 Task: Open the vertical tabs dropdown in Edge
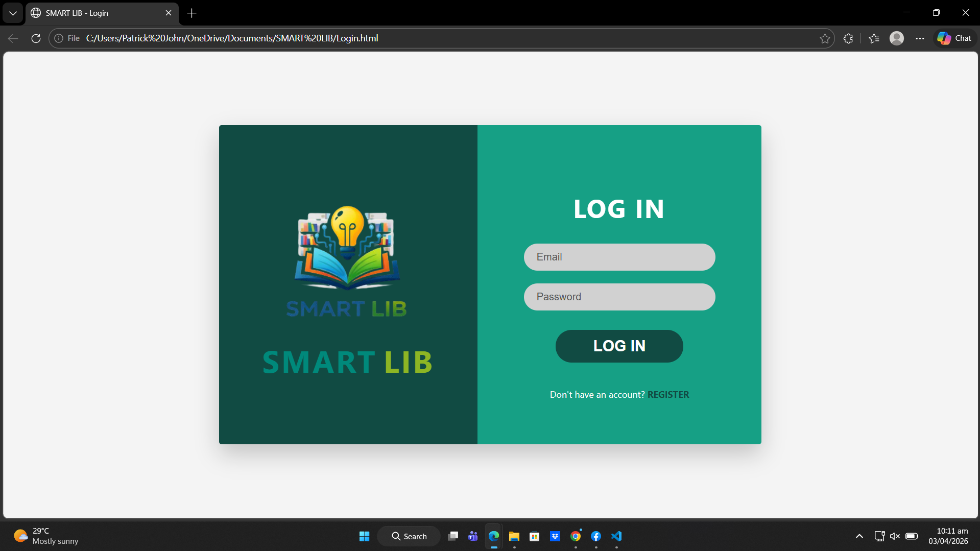click(12, 13)
